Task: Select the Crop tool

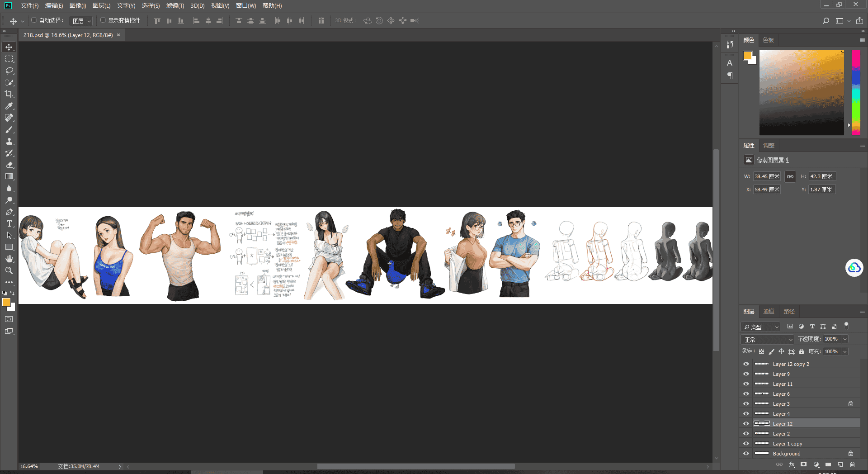Action: click(9, 94)
